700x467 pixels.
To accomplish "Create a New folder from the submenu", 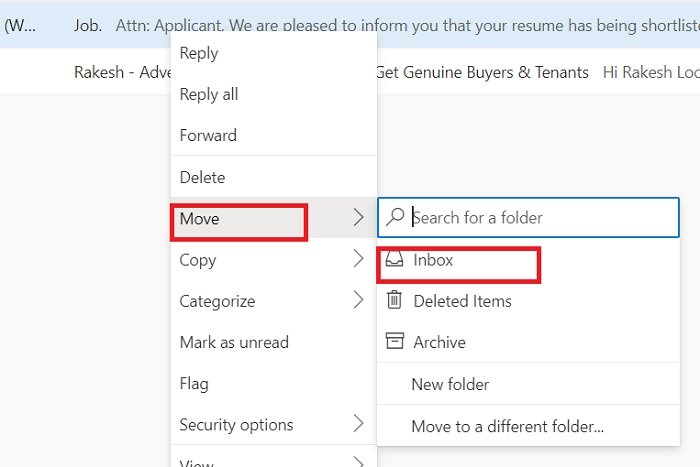I will click(450, 384).
